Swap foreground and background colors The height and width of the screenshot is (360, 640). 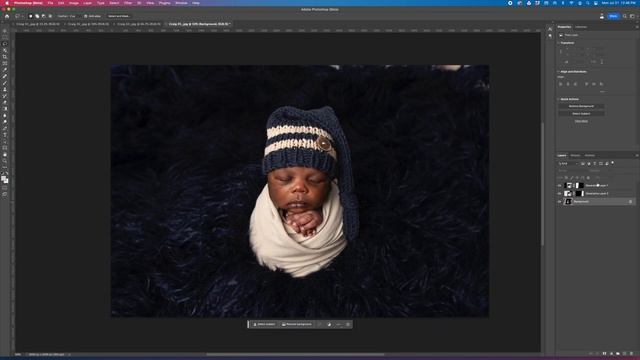(x=7, y=173)
